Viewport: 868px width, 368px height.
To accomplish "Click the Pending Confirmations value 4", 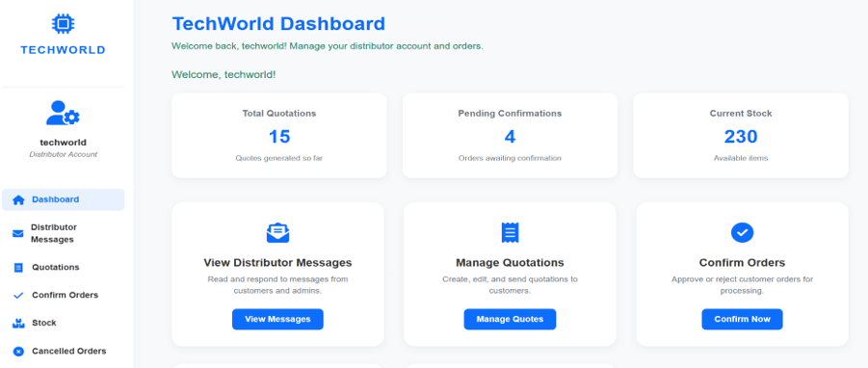I will (x=510, y=137).
